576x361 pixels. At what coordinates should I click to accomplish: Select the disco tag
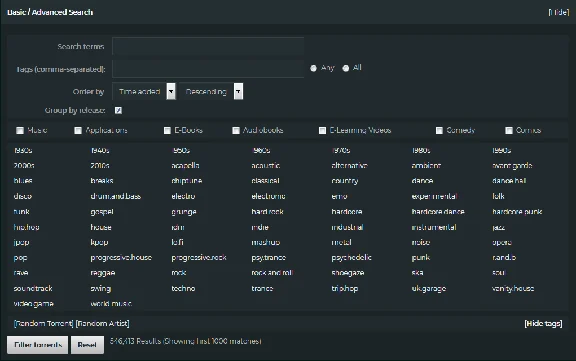coord(23,196)
